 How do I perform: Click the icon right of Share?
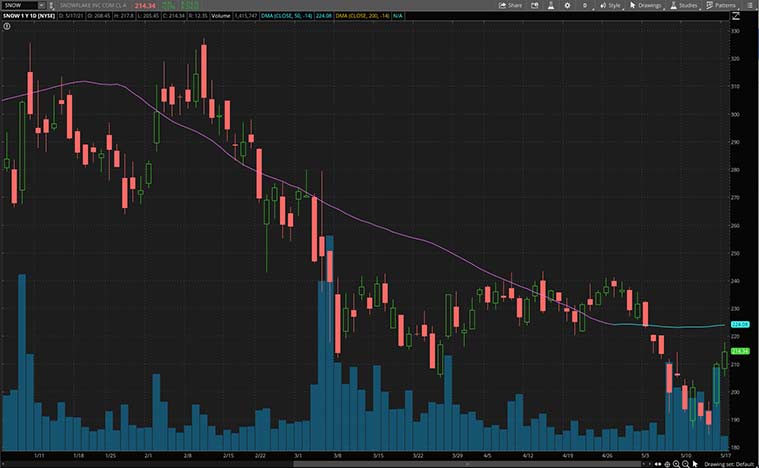coord(533,5)
